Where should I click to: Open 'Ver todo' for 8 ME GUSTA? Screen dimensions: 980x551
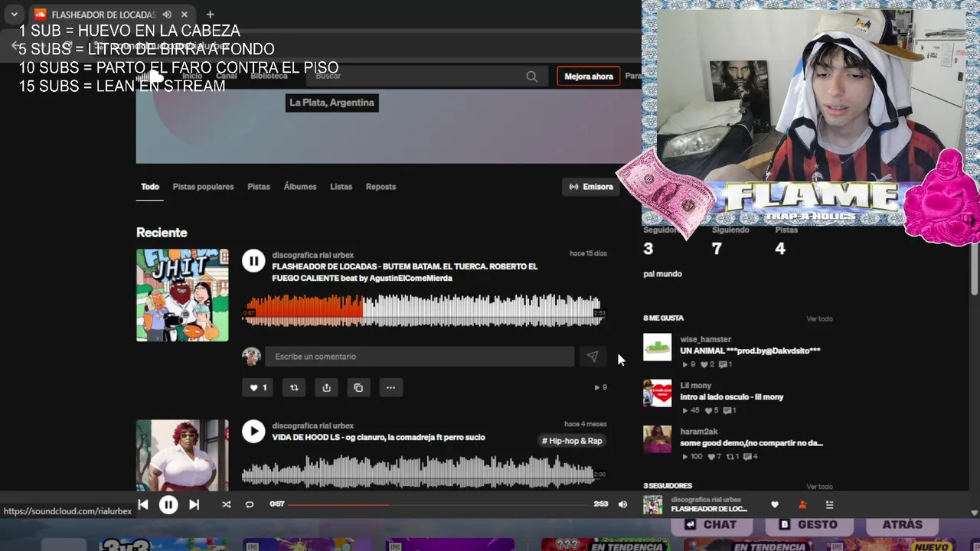[x=819, y=318]
